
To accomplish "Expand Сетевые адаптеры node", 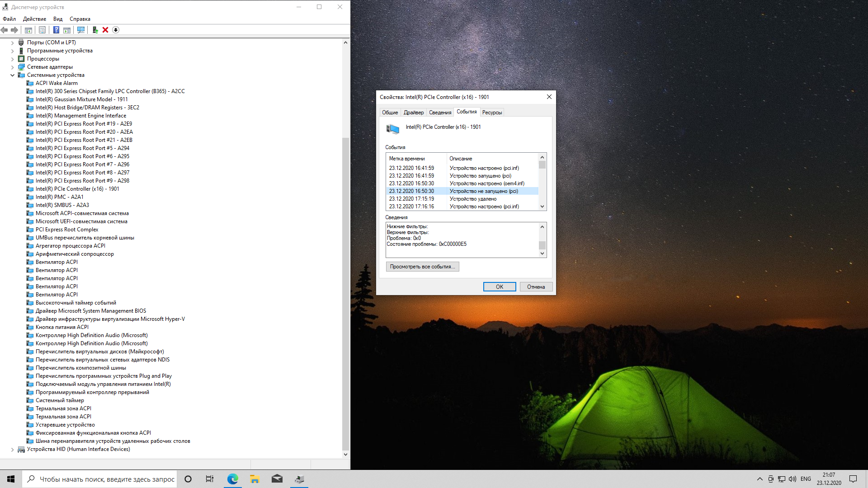I will pyautogui.click(x=13, y=67).
